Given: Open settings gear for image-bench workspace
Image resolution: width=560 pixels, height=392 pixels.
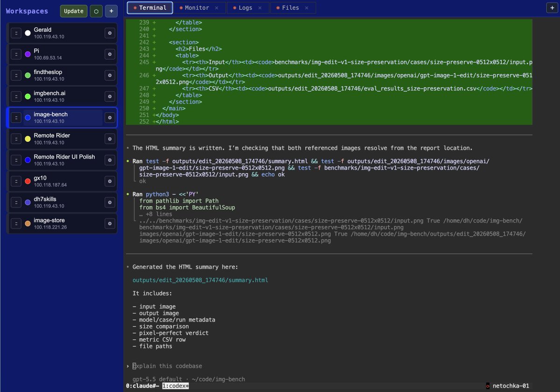Looking at the screenshot, I should pos(110,118).
